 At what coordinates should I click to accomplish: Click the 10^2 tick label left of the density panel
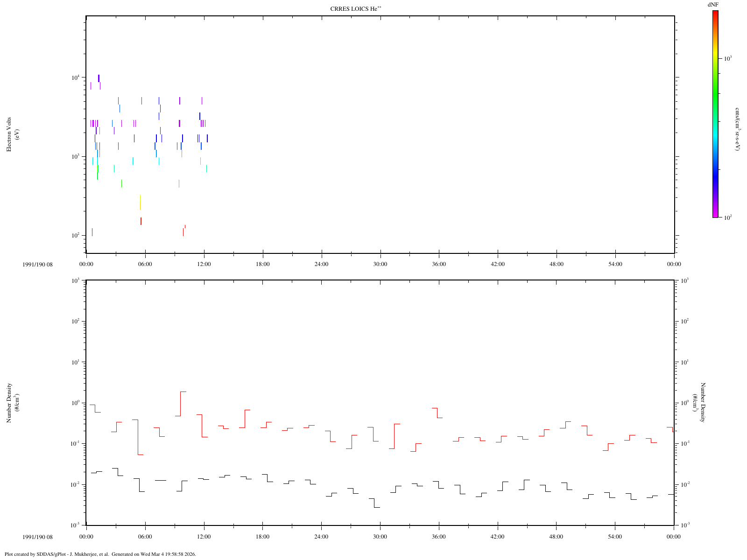tap(76, 321)
